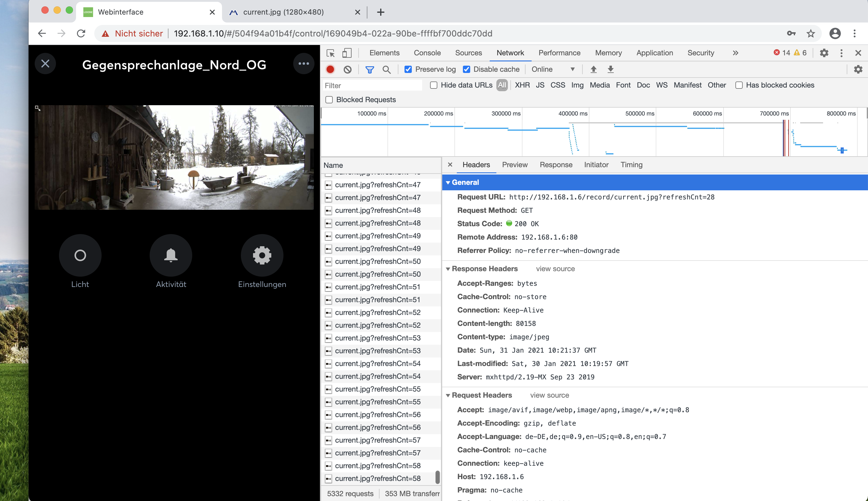The image size is (868, 501).
Task: Click the network Filter text field
Action: coord(372,85)
